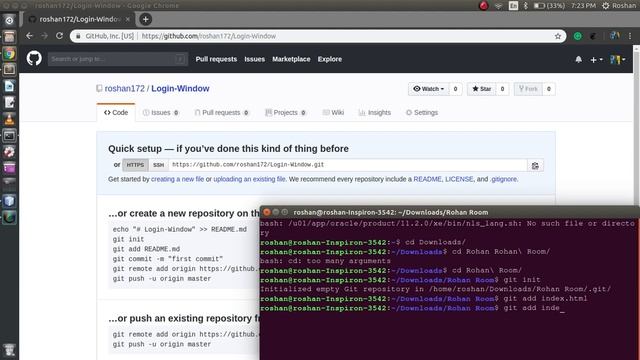View the site security lock info

pos(78,36)
